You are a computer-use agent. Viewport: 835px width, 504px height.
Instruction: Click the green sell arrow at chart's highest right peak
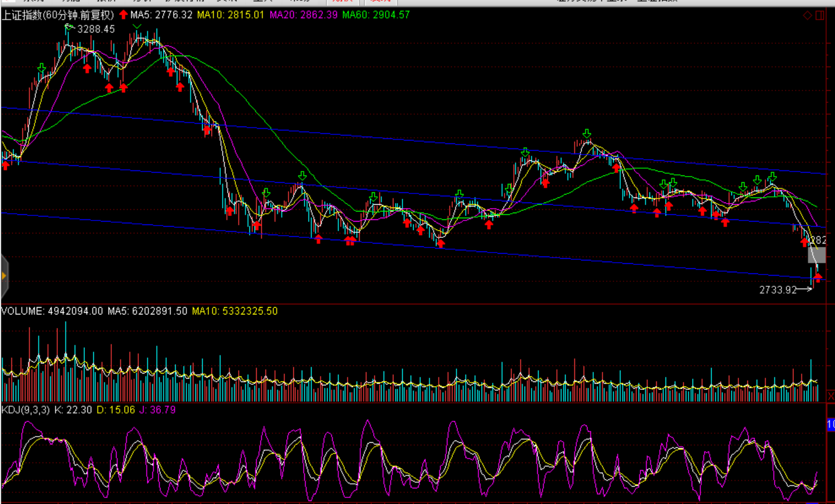point(587,134)
